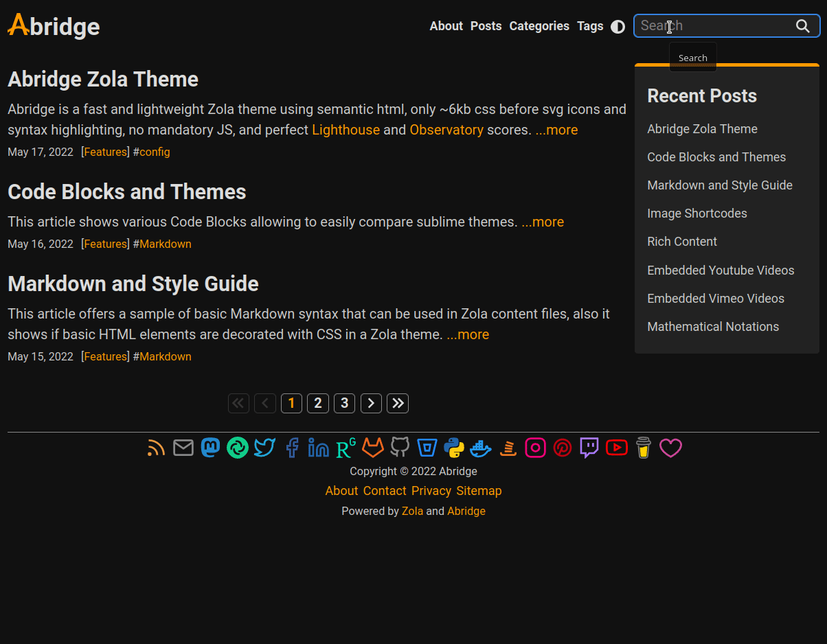The height and width of the screenshot is (644, 827).
Task: Click the email envelope icon
Action: (x=183, y=448)
